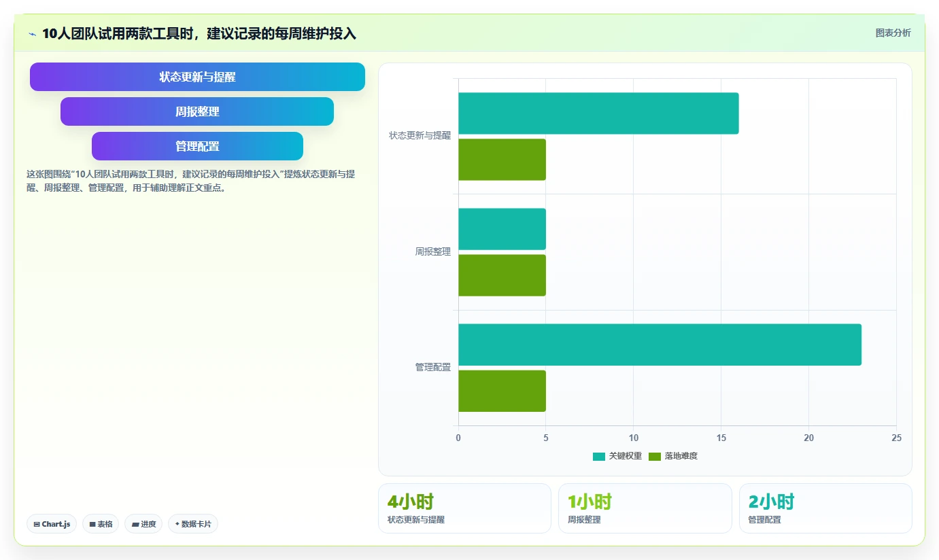Click the 表格 tag chip
939x560 pixels.
[x=101, y=524]
